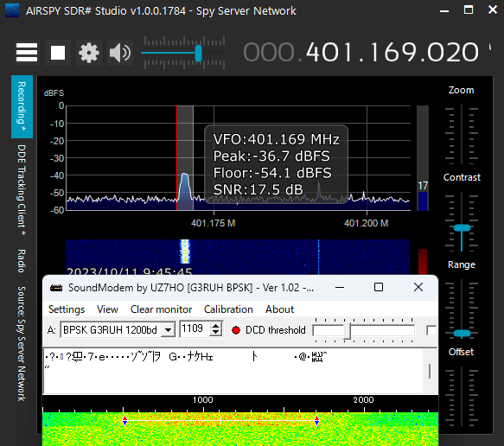This screenshot has height=446, width=504.
Task: Open SoundModem Calibration menu
Action: tap(228, 309)
